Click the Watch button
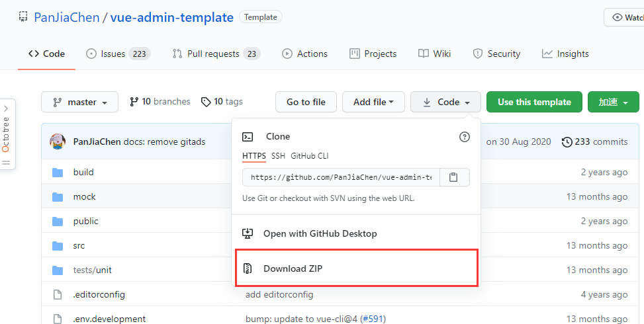644x324 pixels. [624, 17]
